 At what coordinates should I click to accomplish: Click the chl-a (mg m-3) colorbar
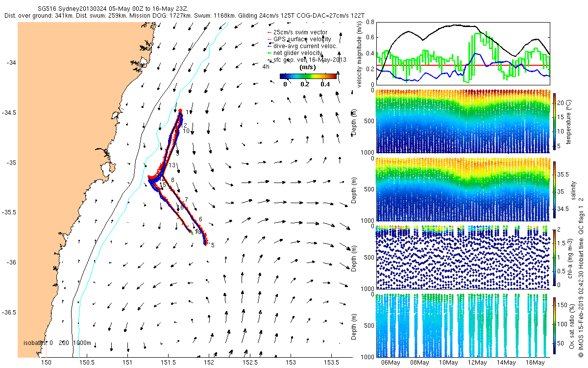[554, 258]
